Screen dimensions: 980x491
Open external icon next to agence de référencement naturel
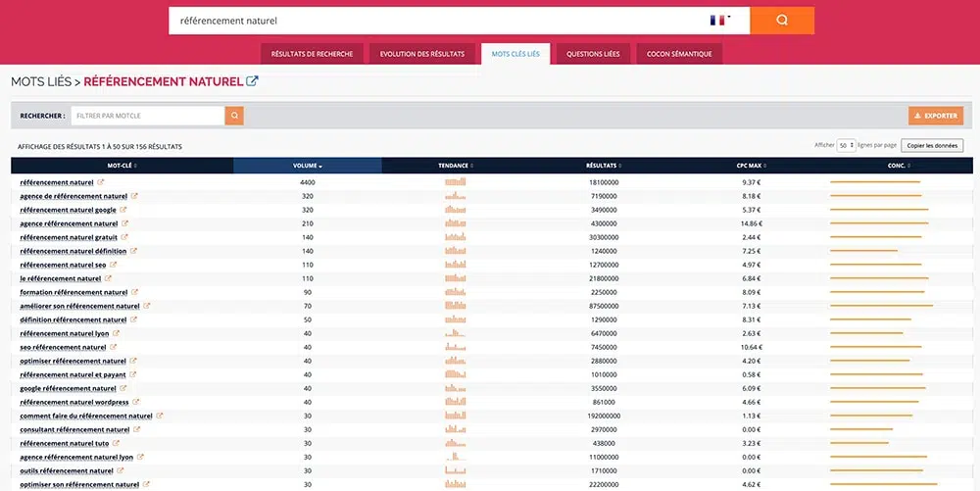(x=134, y=196)
